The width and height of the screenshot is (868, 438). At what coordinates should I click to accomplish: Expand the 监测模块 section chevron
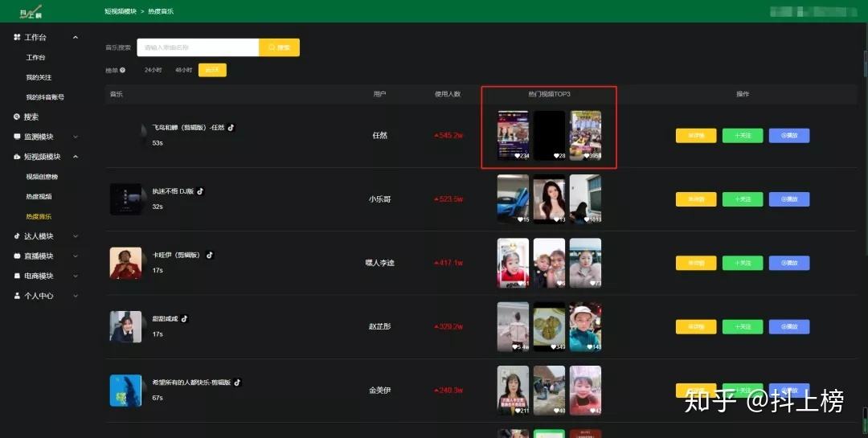click(76, 137)
